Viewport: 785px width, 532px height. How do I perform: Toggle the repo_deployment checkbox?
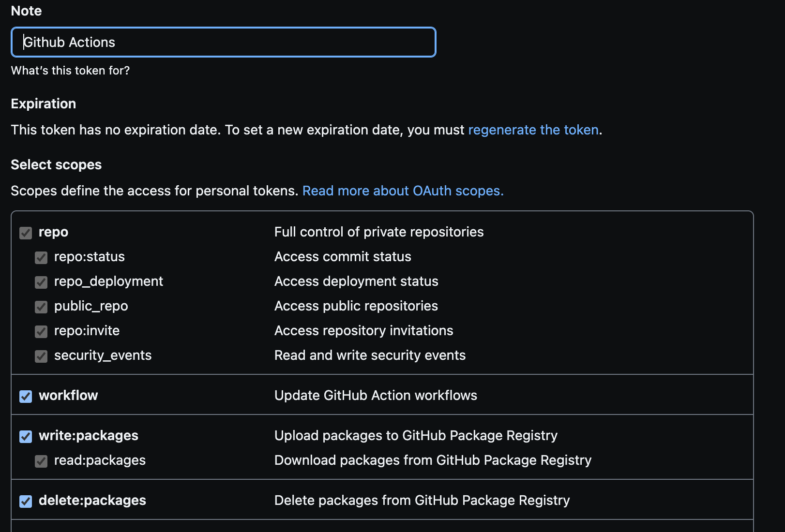pos(41,282)
